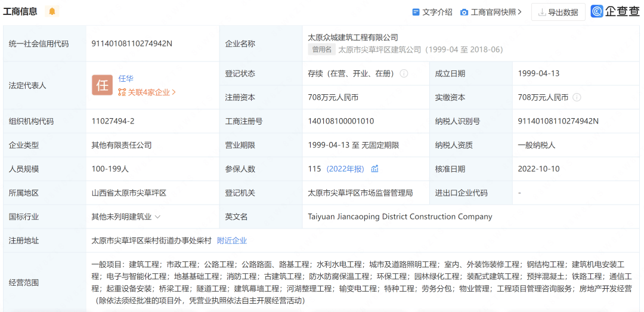This screenshot has height=312, width=644.
Task: Click region 山西省太原市尖草坪区
Action: [129, 193]
